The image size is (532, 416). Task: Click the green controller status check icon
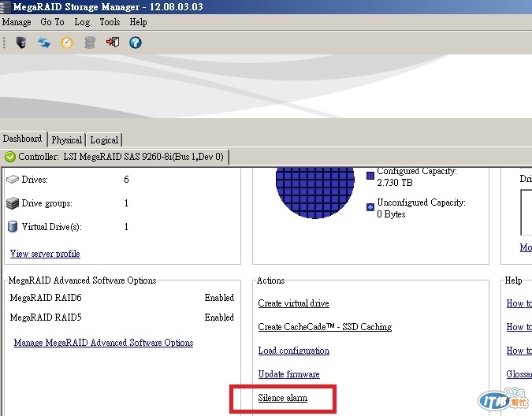pos(10,157)
